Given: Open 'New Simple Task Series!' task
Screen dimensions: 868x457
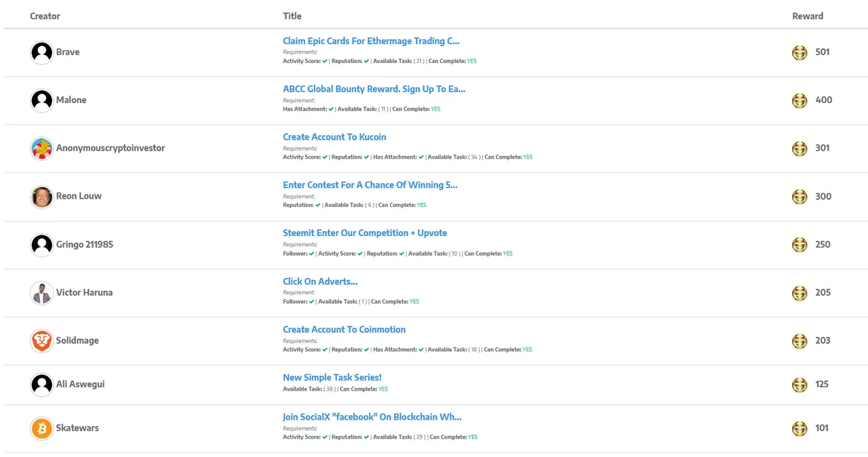Looking at the screenshot, I should point(332,378).
